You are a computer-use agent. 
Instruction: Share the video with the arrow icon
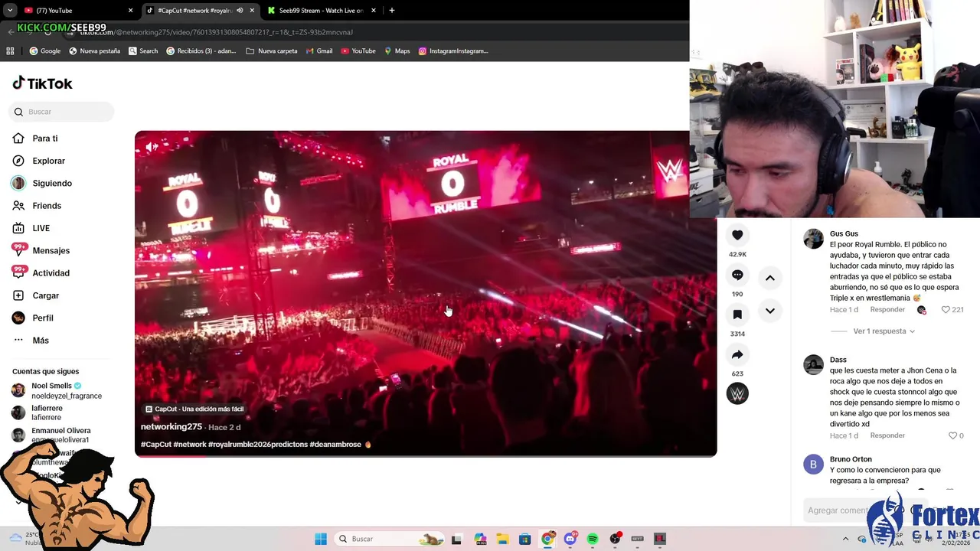pyautogui.click(x=737, y=354)
